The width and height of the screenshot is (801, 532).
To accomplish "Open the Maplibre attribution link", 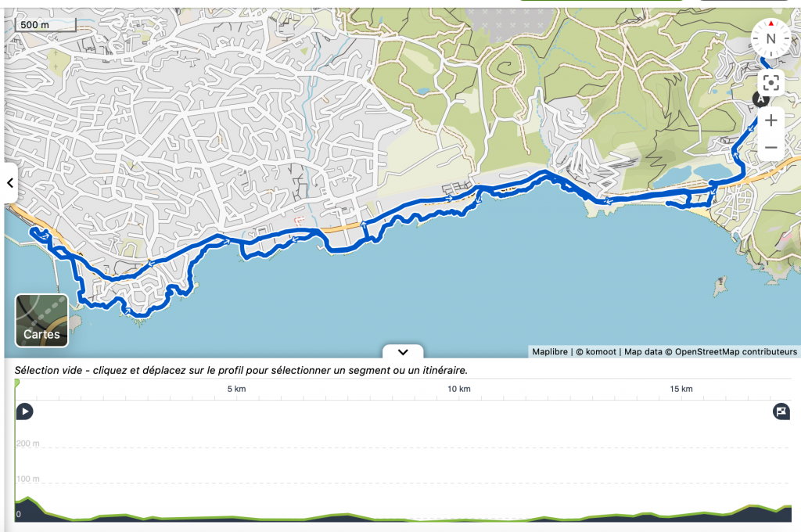I will tap(551, 352).
